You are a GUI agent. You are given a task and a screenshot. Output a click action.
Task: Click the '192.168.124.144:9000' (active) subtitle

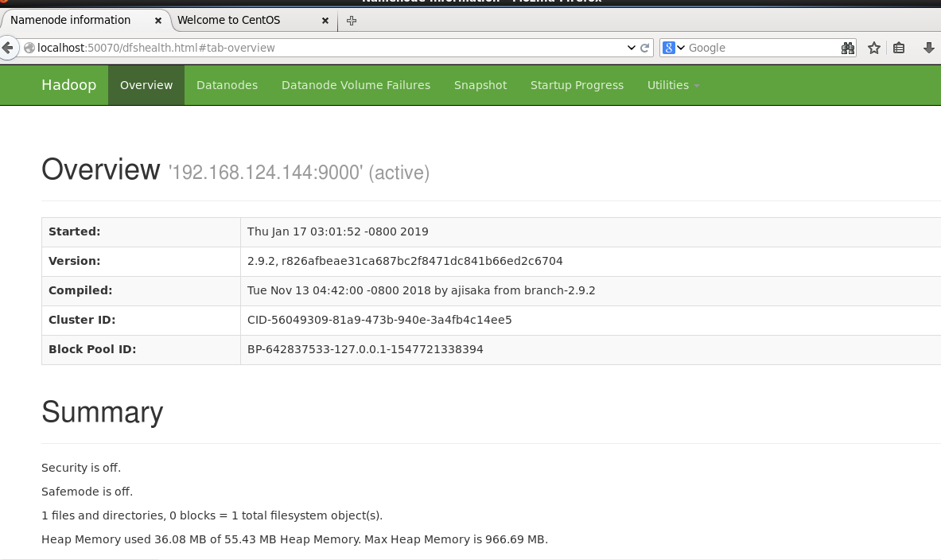point(299,173)
